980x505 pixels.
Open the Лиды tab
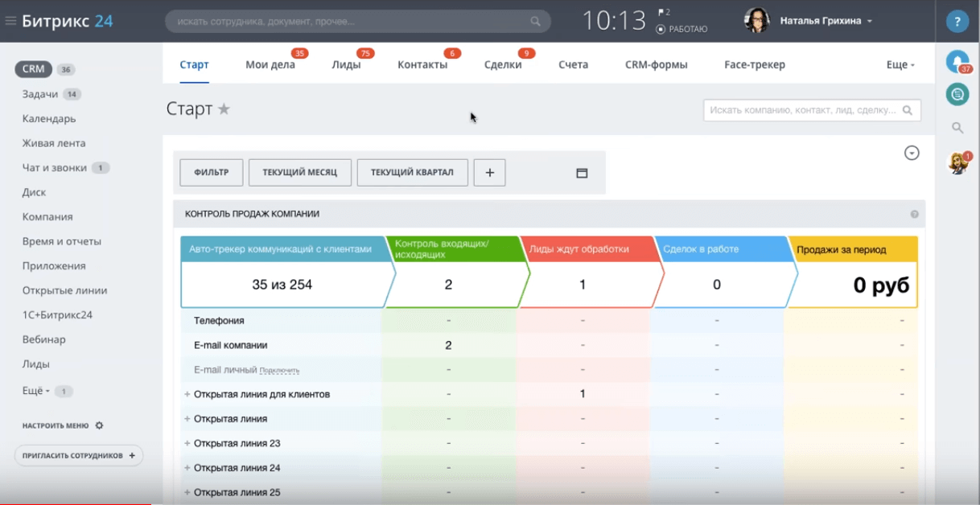[346, 64]
